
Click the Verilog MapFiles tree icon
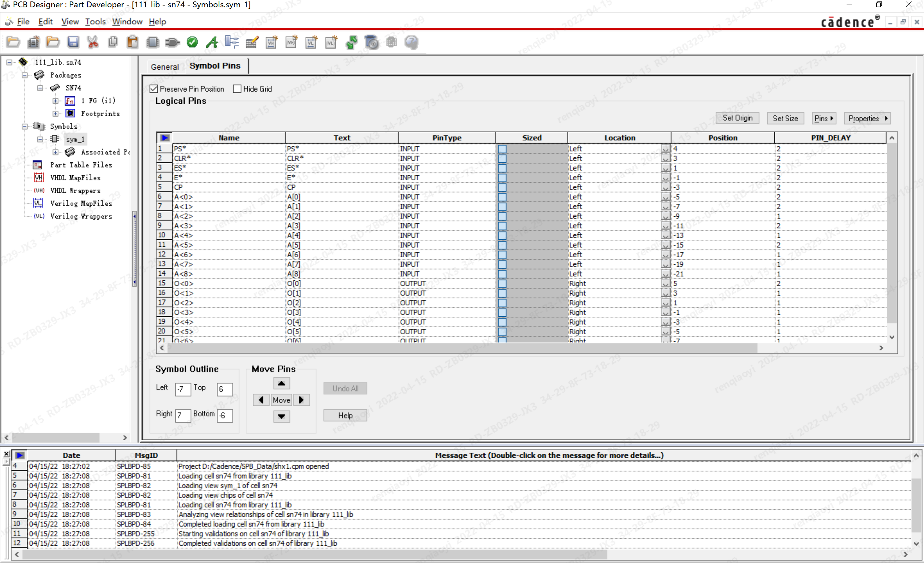click(x=38, y=203)
